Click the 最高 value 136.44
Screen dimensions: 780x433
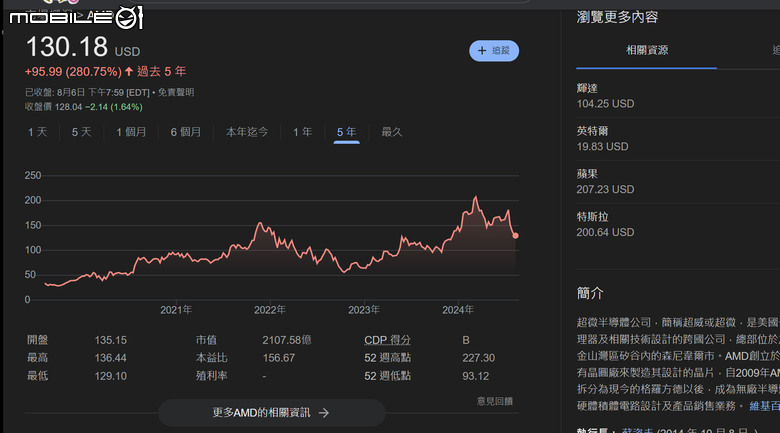click(x=110, y=358)
